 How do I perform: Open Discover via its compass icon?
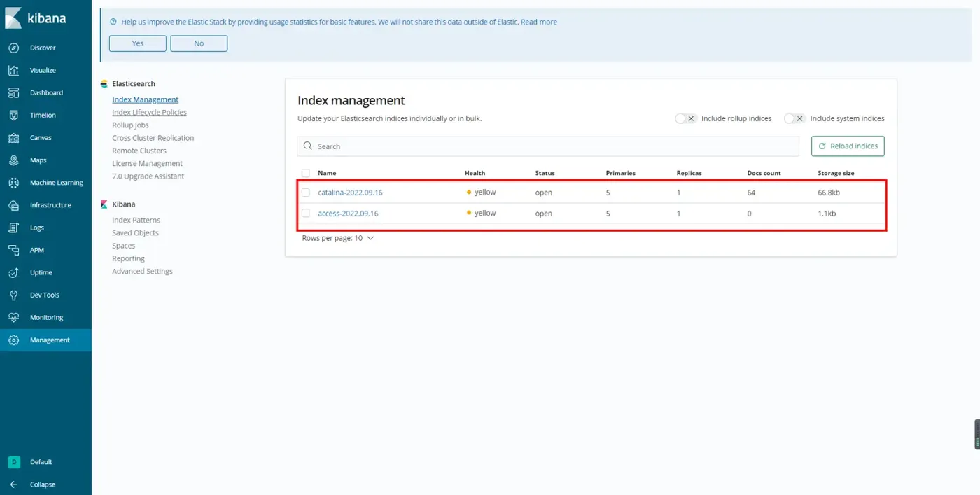(13, 48)
